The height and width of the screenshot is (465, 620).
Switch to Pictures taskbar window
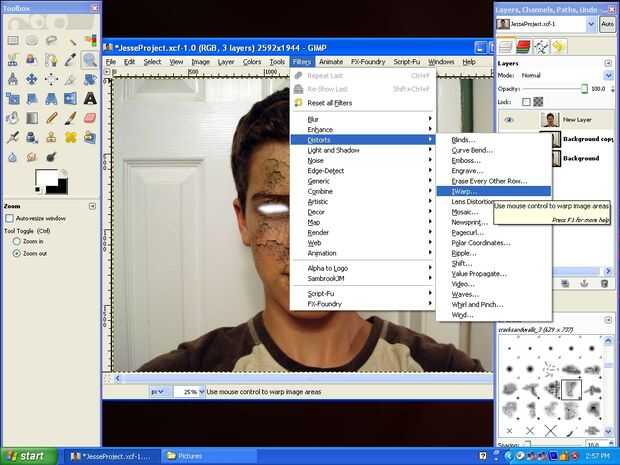209,456
